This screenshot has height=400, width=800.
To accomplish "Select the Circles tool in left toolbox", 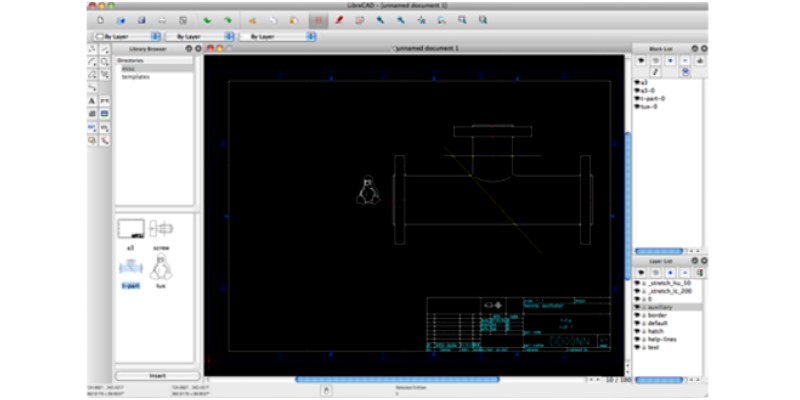I will pos(105,62).
